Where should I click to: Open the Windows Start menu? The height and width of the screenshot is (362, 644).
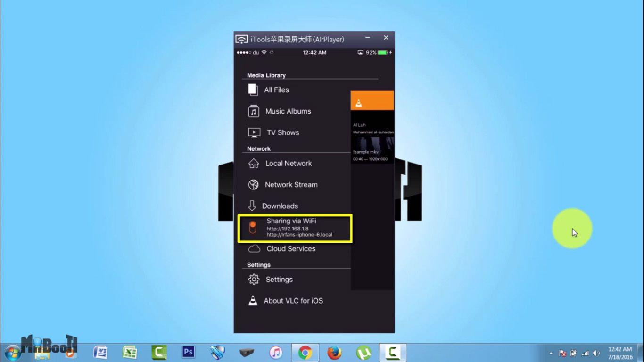point(13,353)
